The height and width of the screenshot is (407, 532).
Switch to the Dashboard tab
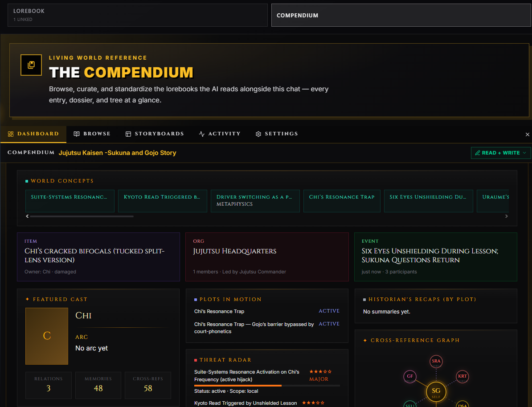click(x=33, y=134)
